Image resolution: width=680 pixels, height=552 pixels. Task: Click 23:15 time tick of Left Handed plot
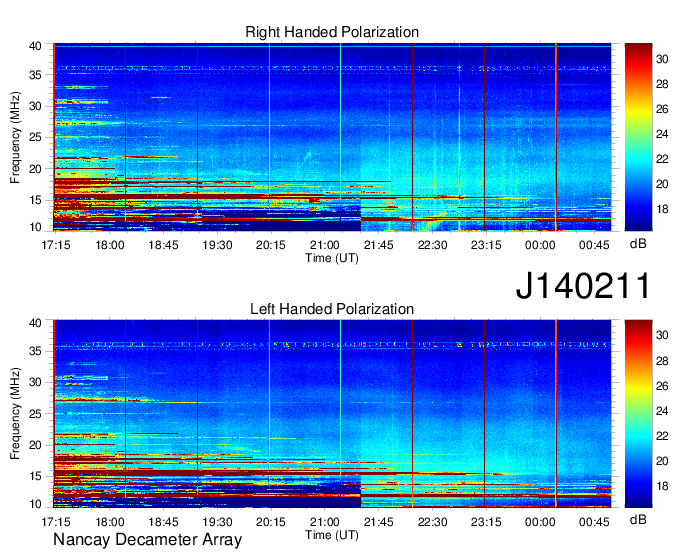click(x=486, y=522)
